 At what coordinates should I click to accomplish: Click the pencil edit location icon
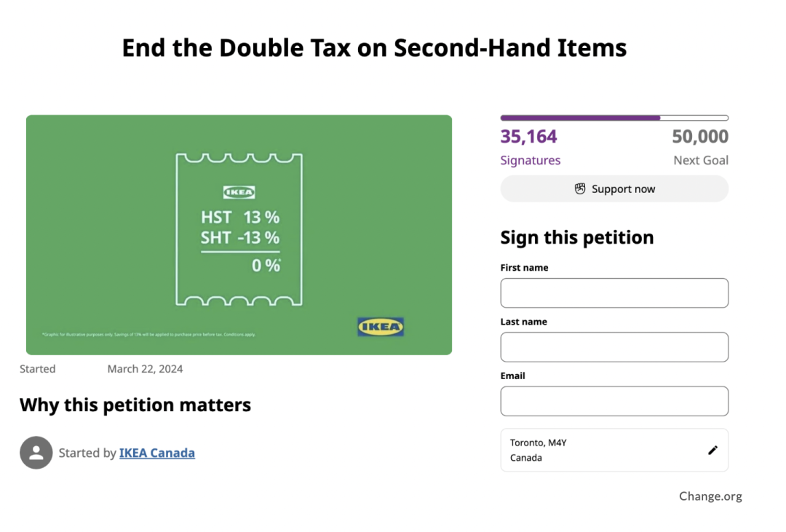712,450
